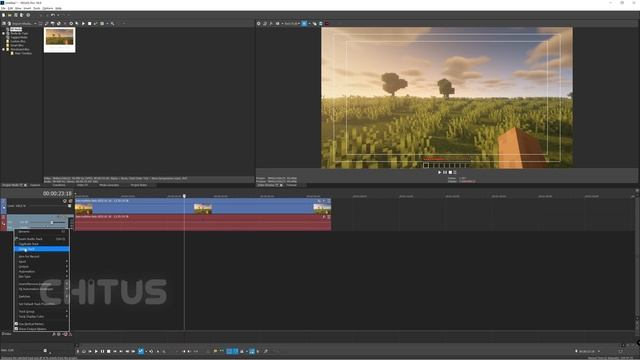Click Play in the timeline transport bar

[96, 351]
